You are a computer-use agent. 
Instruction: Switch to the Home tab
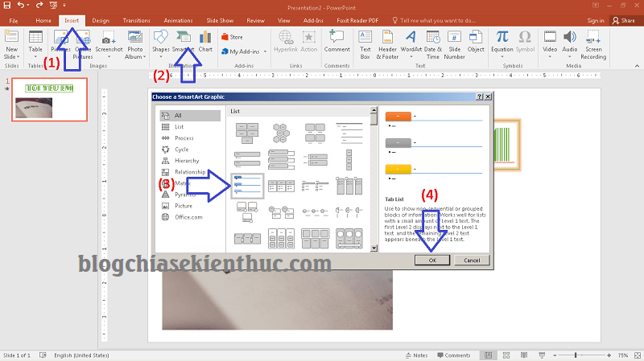(43, 21)
